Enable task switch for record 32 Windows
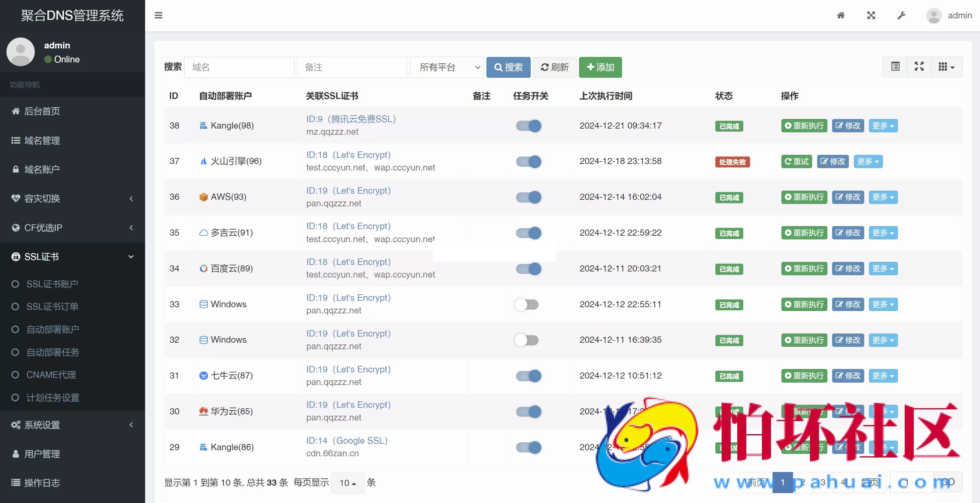The image size is (980, 503). tap(527, 340)
